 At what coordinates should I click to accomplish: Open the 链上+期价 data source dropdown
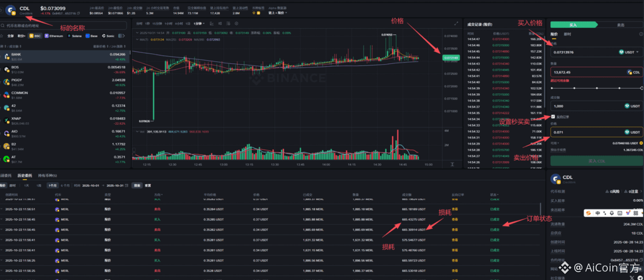coord(277,13)
